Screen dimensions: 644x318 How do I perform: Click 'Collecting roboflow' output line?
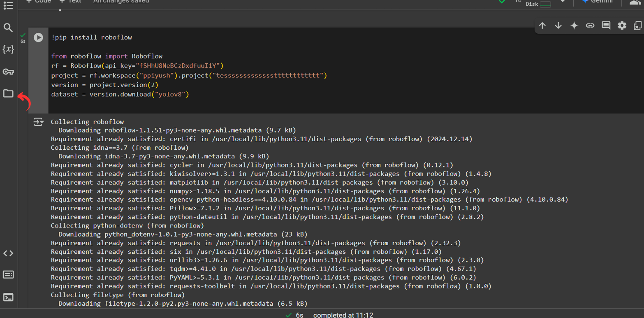tap(87, 122)
